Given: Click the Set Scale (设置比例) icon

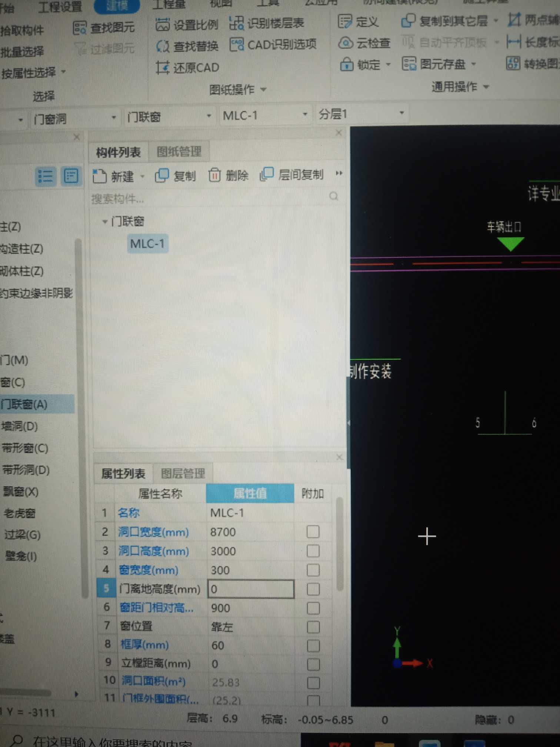Looking at the screenshot, I should tap(162, 25).
